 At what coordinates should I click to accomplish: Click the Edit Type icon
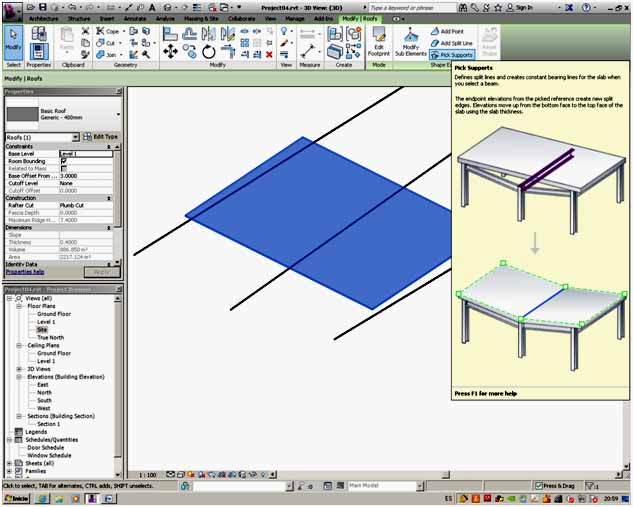100,136
